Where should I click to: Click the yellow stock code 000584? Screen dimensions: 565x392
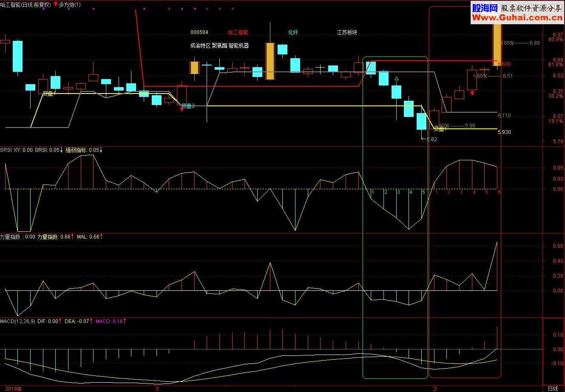[199, 32]
